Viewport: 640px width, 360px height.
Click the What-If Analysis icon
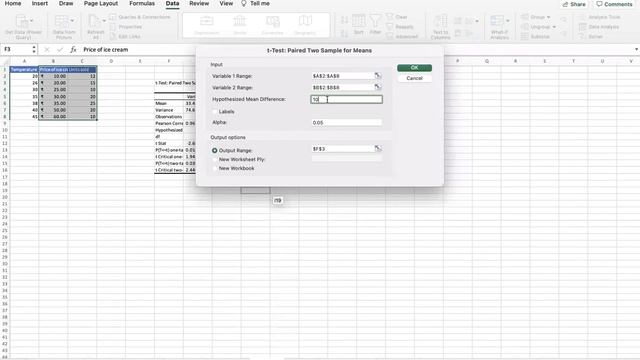(497, 21)
